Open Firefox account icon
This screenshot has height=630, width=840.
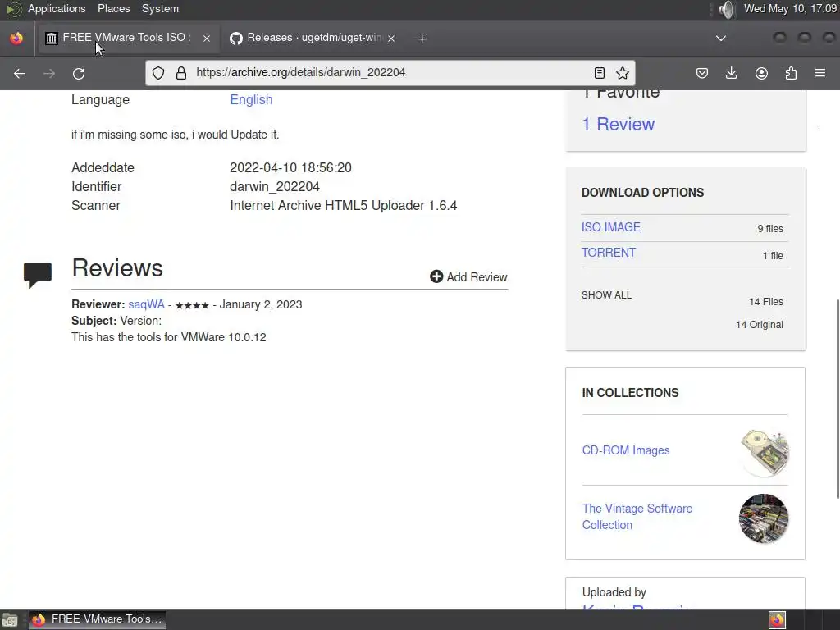761,73
